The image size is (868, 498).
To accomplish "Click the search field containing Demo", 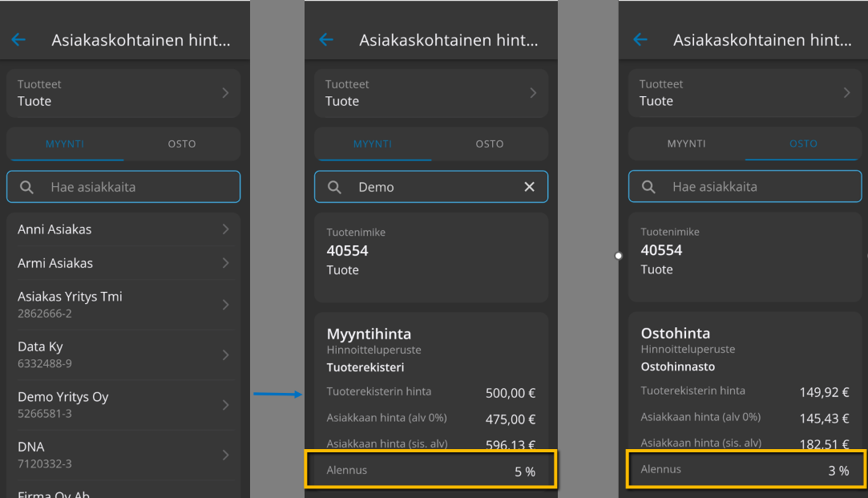I will coord(431,187).
